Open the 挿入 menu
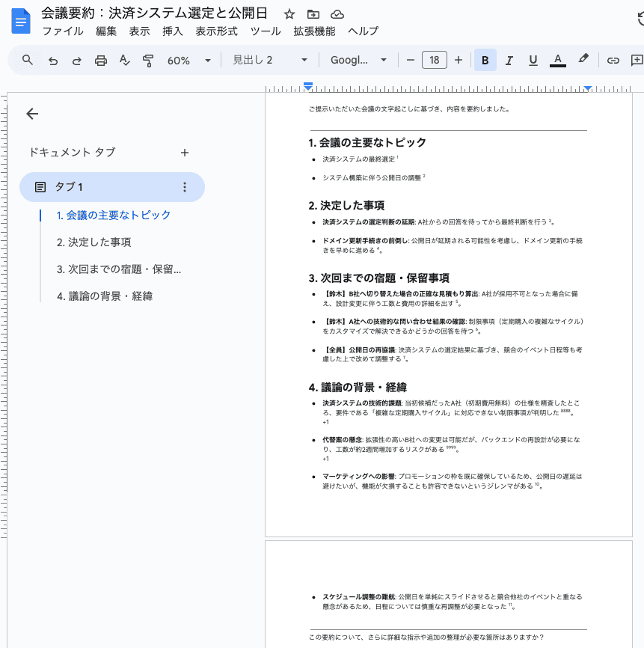Screen dimensions: 644x648 coord(172,31)
